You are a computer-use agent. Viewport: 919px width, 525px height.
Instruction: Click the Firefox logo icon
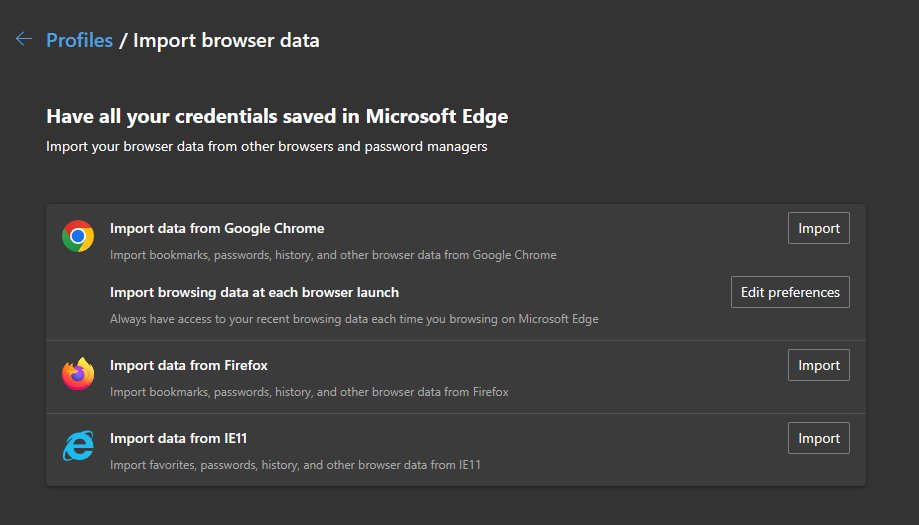tap(78, 374)
